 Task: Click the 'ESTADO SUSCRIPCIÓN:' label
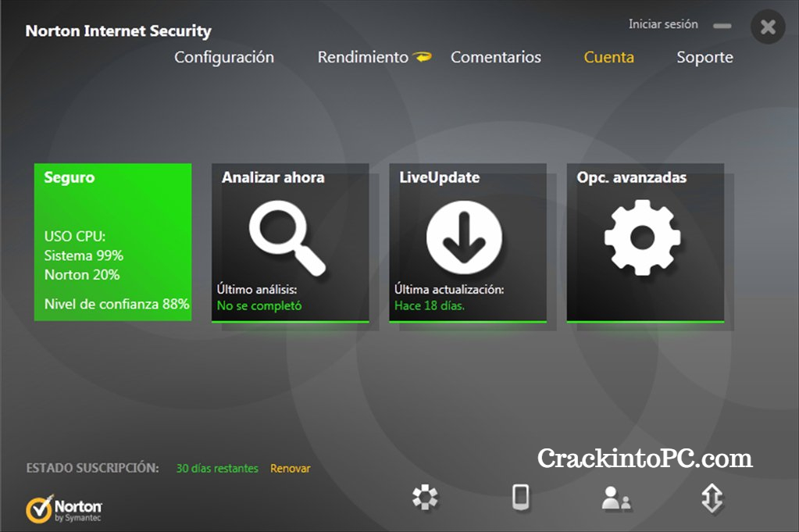point(92,468)
